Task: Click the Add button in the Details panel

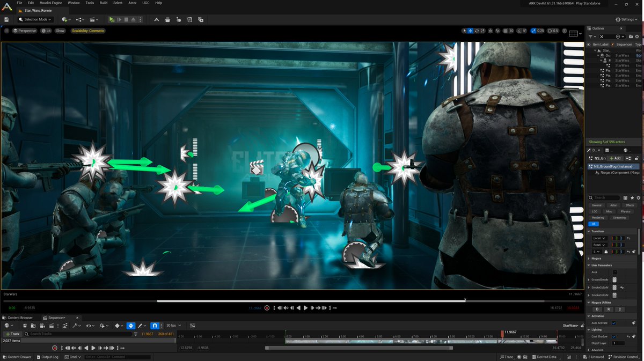Action: [614, 158]
